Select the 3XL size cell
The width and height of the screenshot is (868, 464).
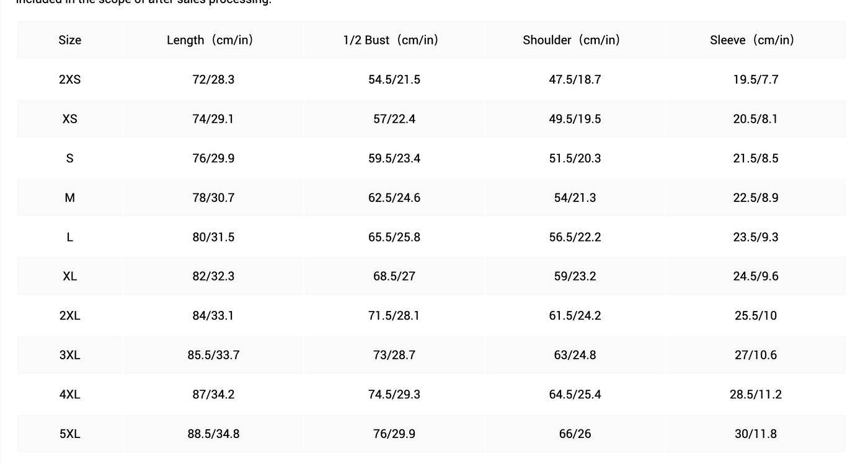[x=70, y=355]
